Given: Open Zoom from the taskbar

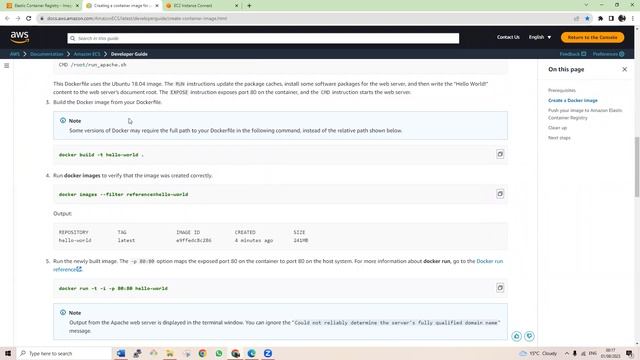Looking at the screenshot, I should click(x=268, y=353).
